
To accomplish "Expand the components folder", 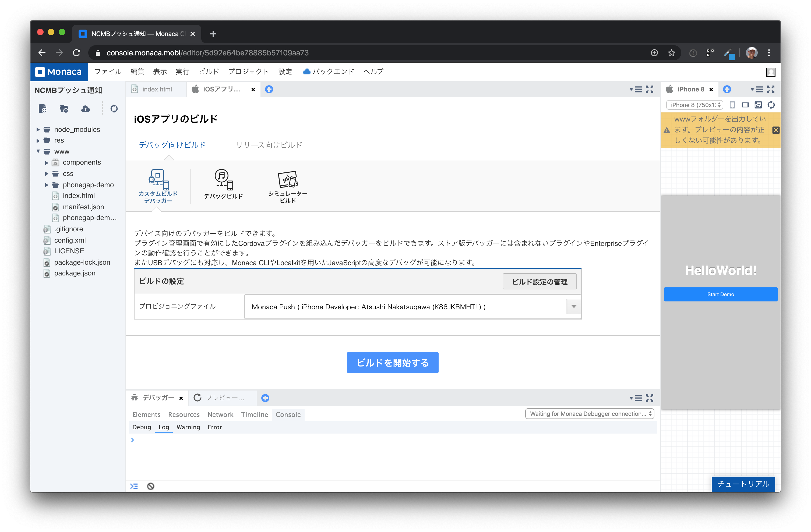I will coord(47,162).
